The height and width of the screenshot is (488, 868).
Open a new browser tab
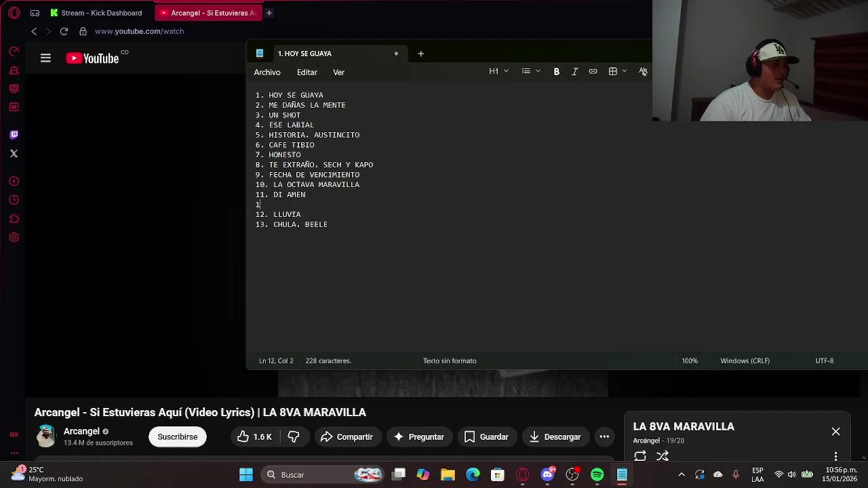(269, 13)
